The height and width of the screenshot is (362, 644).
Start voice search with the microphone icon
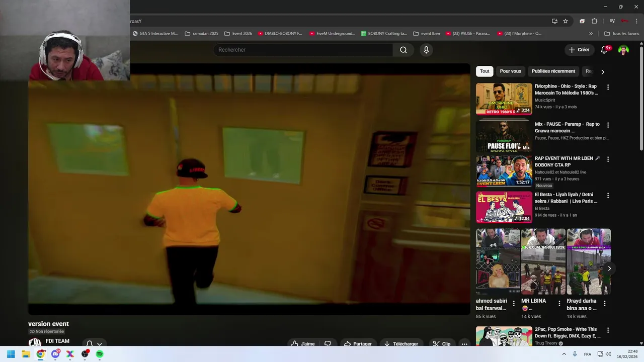(x=426, y=50)
